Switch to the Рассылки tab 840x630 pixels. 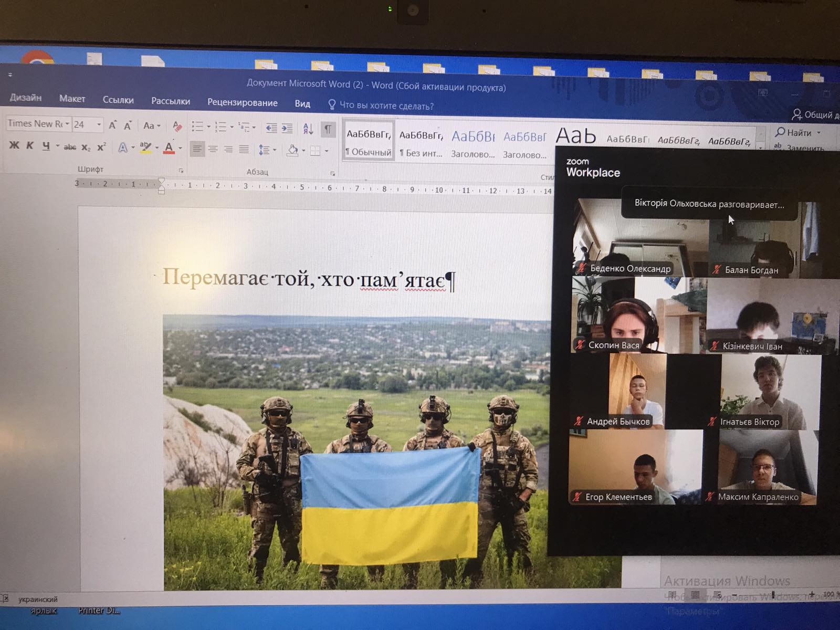[x=171, y=101]
